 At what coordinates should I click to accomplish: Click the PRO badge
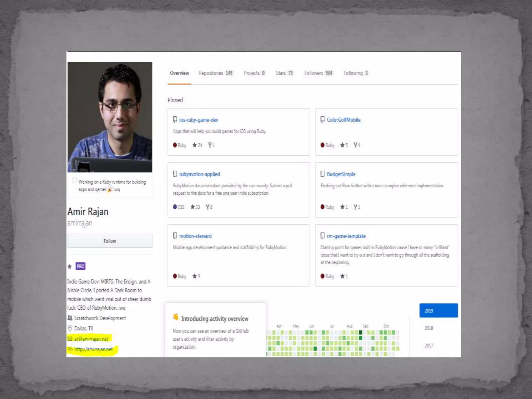[x=80, y=266]
